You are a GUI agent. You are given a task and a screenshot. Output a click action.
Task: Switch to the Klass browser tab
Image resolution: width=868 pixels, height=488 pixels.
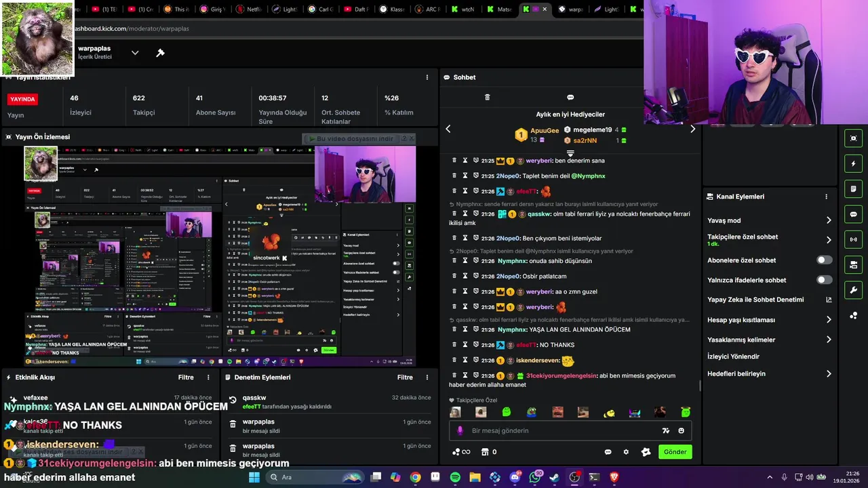pos(392,9)
